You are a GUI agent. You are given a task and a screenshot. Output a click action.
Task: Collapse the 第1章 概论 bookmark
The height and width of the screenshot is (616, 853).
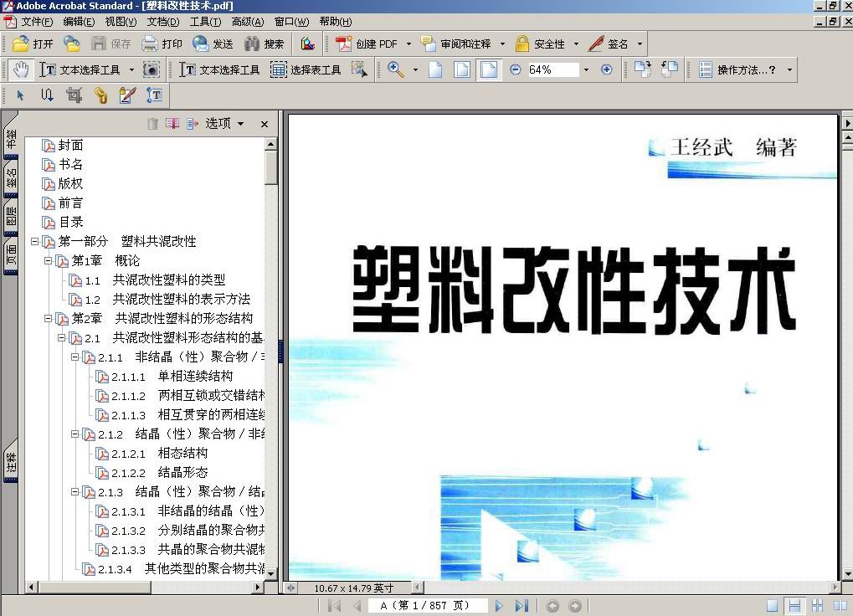(x=48, y=261)
